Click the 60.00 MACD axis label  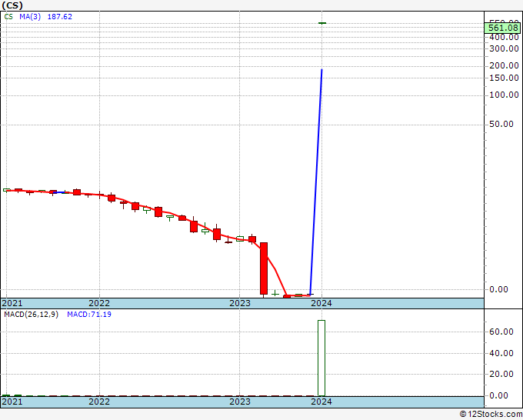pos(501,332)
